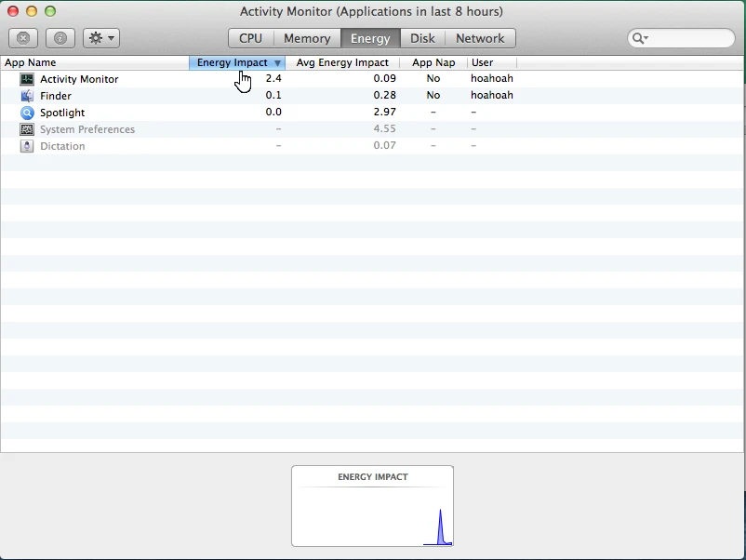746x560 pixels.
Task: Click the System Preferences icon in the list
Action: [x=25, y=129]
